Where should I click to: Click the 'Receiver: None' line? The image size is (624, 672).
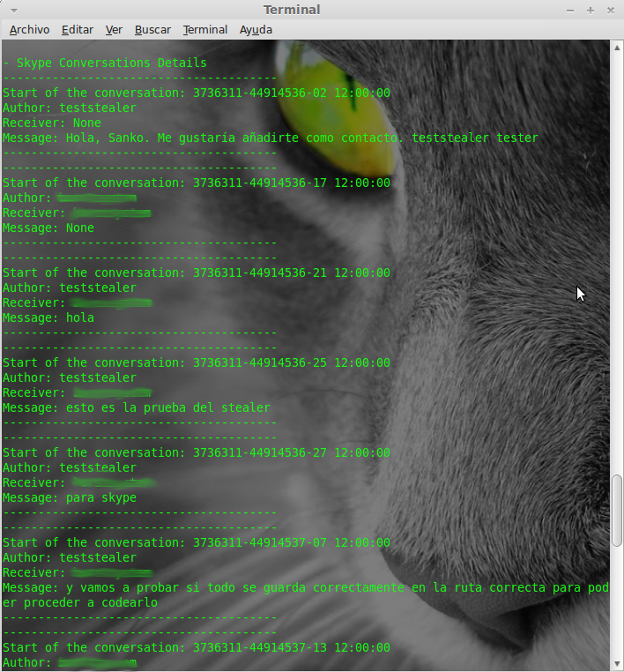click(52, 123)
